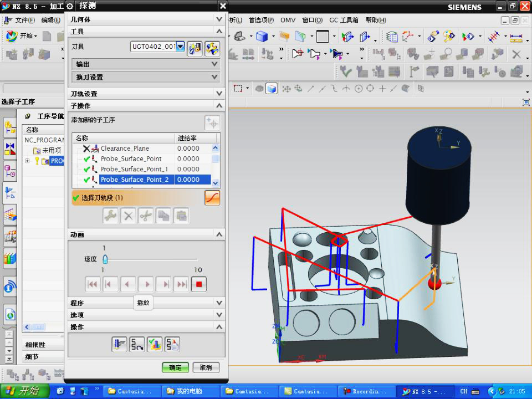The width and height of the screenshot is (532, 399).
Task: Click the shaded cube display style icon
Action: (272, 89)
